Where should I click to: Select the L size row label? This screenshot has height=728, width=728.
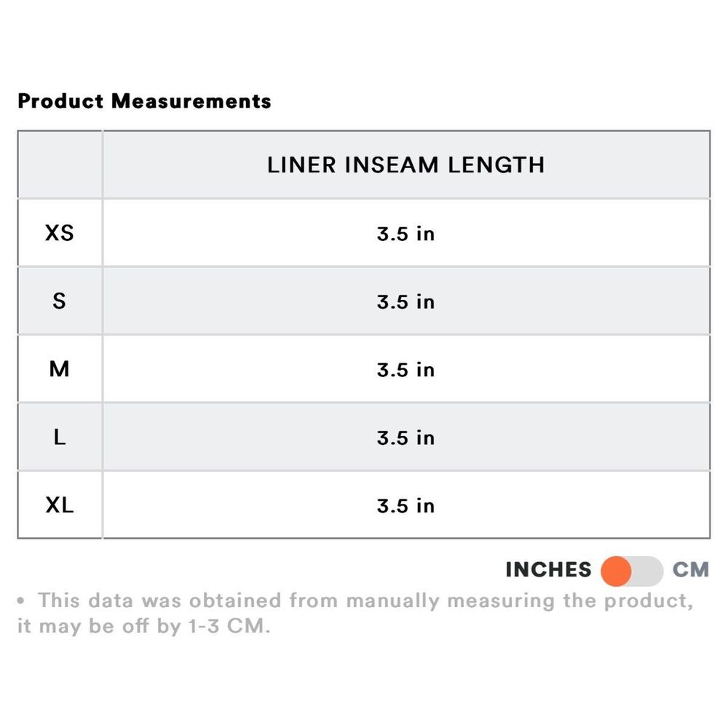[x=60, y=438]
